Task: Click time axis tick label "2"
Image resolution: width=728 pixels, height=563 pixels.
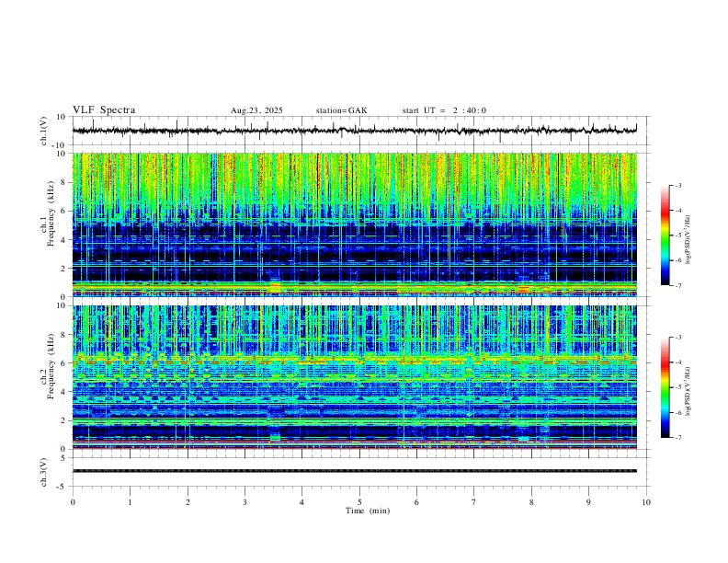Action: (188, 502)
